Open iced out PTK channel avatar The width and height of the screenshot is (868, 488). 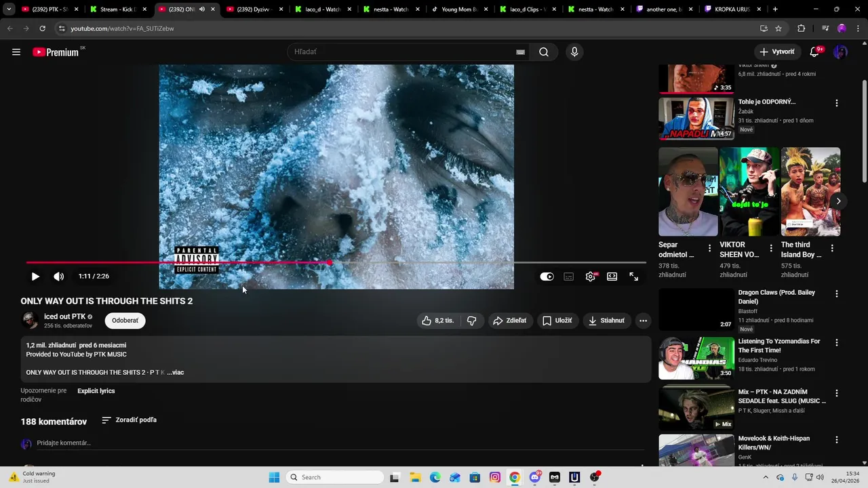[x=30, y=321]
